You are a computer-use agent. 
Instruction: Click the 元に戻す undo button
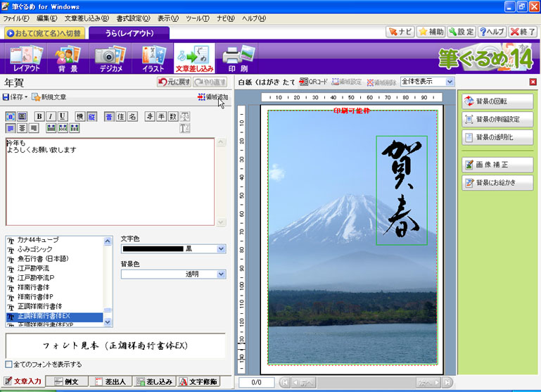174,82
